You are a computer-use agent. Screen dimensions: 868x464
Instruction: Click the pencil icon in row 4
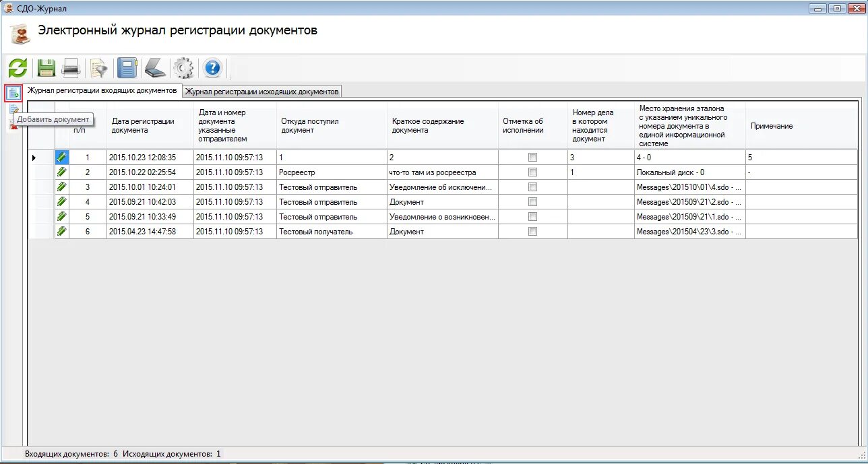pos(62,201)
